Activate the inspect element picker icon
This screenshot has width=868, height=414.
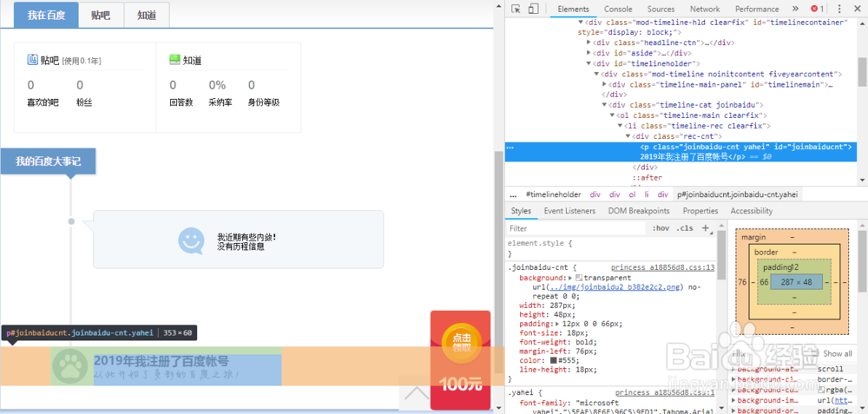point(516,9)
